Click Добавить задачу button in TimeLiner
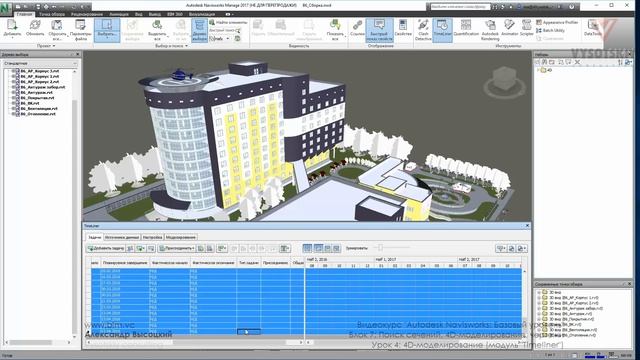Viewport: 640px width, 360px height. 105,248
